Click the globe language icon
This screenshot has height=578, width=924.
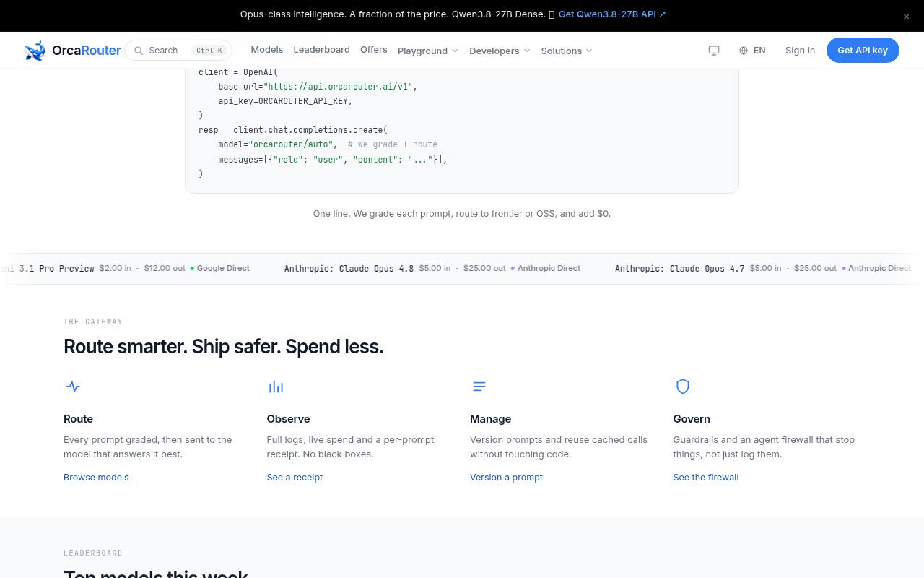[744, 51]
